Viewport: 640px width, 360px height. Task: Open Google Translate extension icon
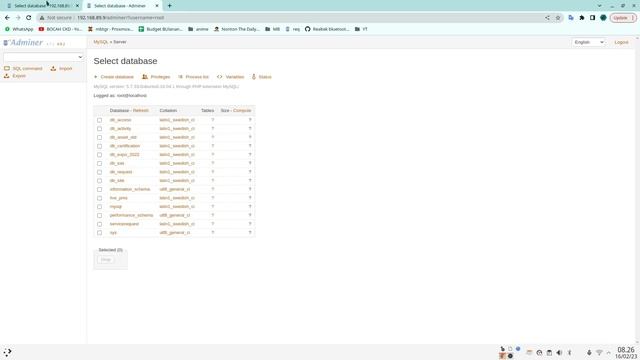click(571, 18)
